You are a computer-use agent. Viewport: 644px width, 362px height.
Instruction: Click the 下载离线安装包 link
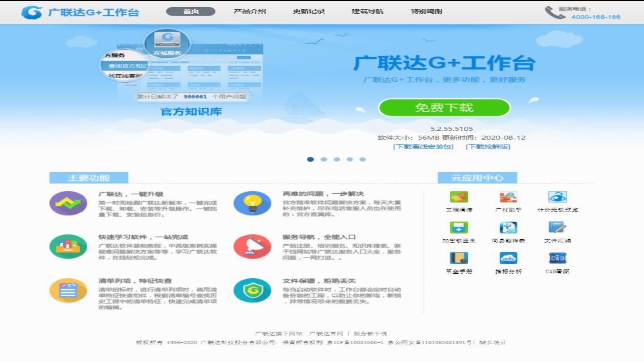point(423,147)
